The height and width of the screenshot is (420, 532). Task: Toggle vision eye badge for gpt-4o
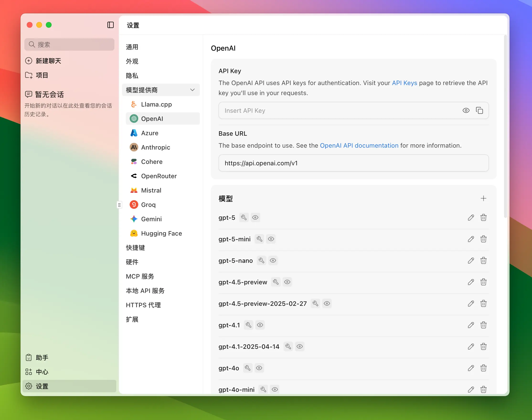[x=259, y=368]
